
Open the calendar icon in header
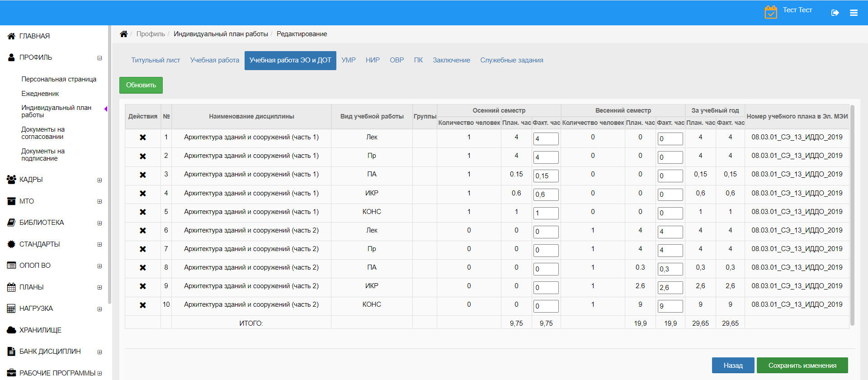771,12
